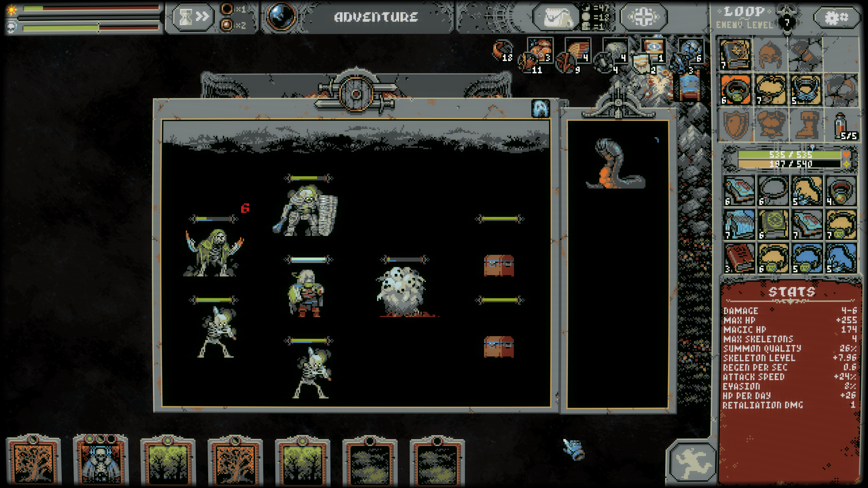Click the lower treasure chest in battle
Screen dimensions: 868x488
point(499,347)
